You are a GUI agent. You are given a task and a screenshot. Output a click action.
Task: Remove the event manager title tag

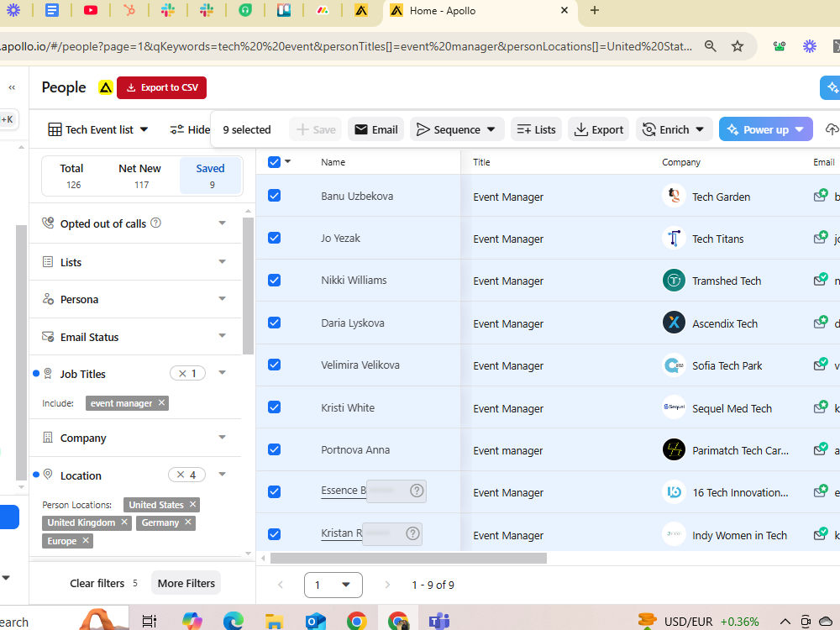point(161,402)
